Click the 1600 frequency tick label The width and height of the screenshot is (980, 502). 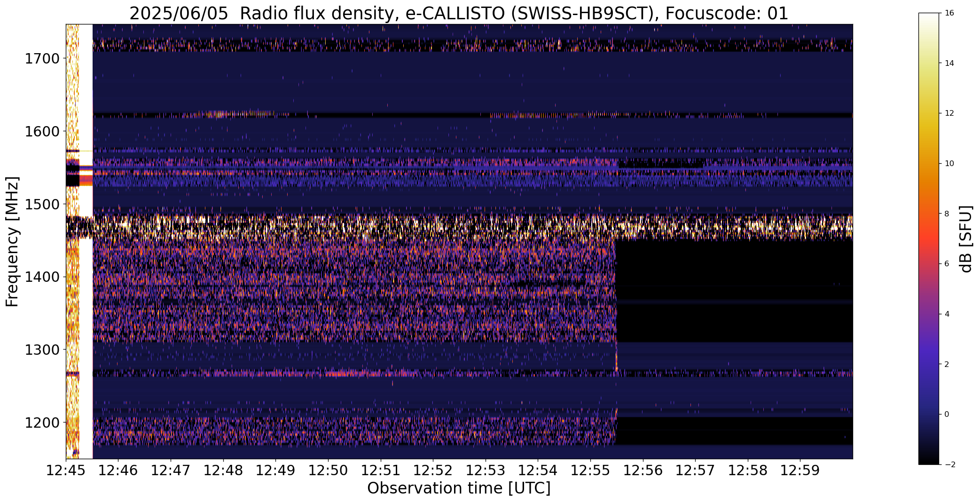(42, 131)
